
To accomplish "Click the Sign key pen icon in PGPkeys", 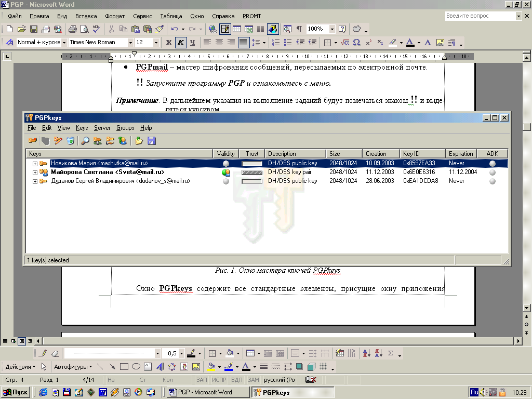I will [58, 140].
